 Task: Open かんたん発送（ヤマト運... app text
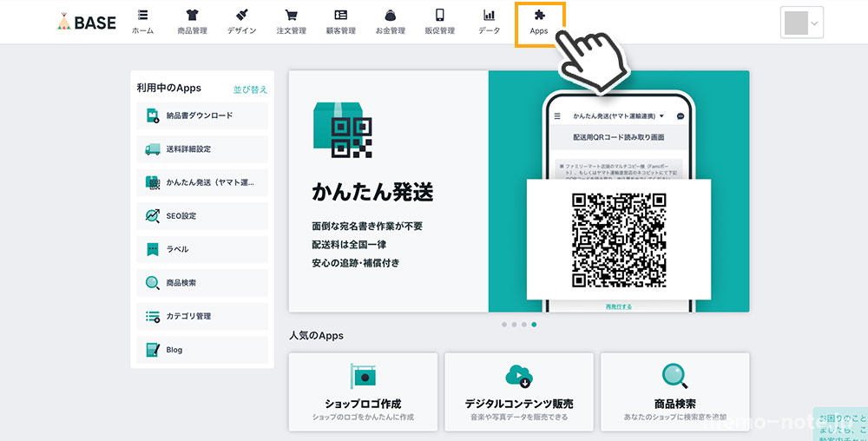click(x=210, y=182)
